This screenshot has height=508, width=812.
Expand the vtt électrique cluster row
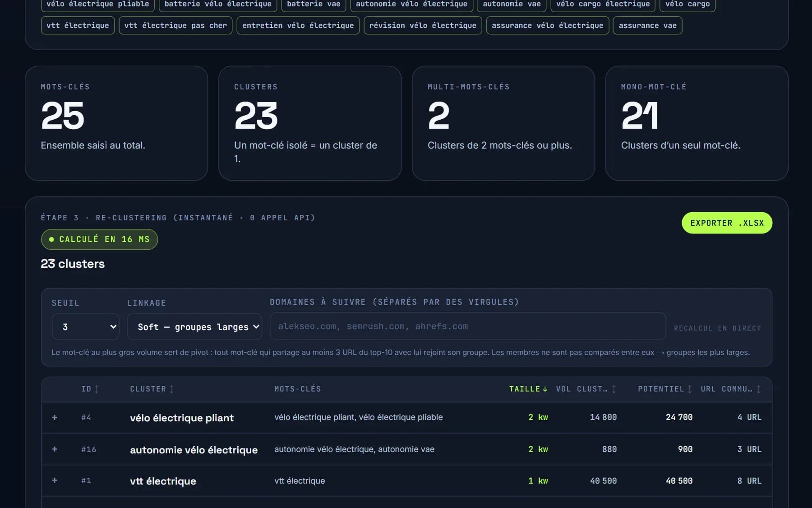(55, 480)
